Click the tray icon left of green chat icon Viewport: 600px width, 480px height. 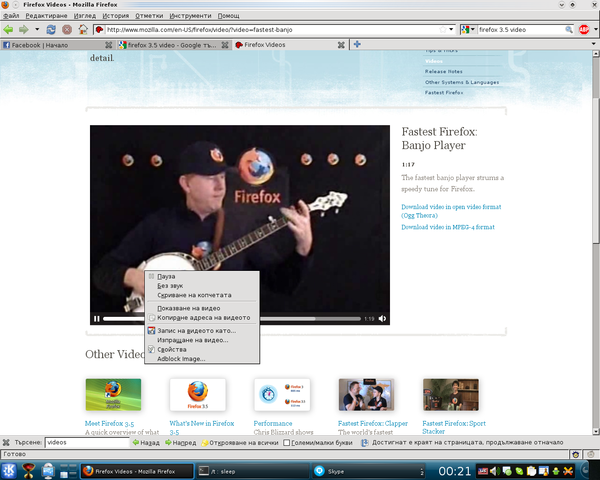pos(507,471)
